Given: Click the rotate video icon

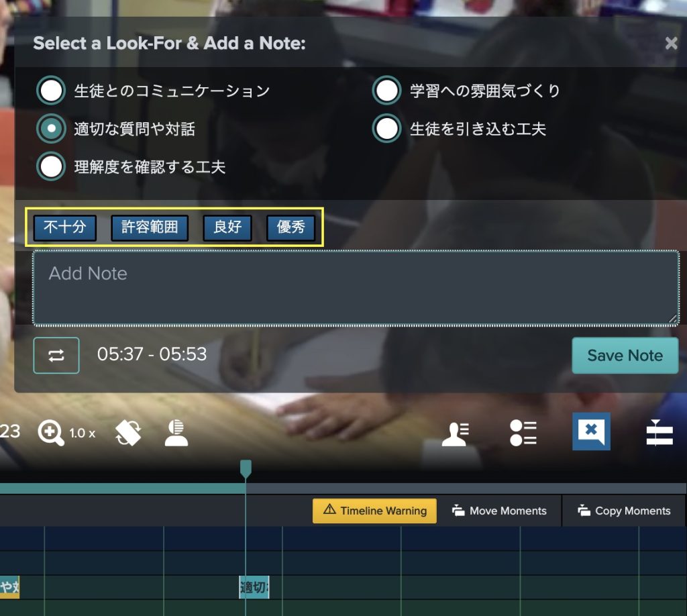Looking at the screenshot, I should tap(128, 433).
